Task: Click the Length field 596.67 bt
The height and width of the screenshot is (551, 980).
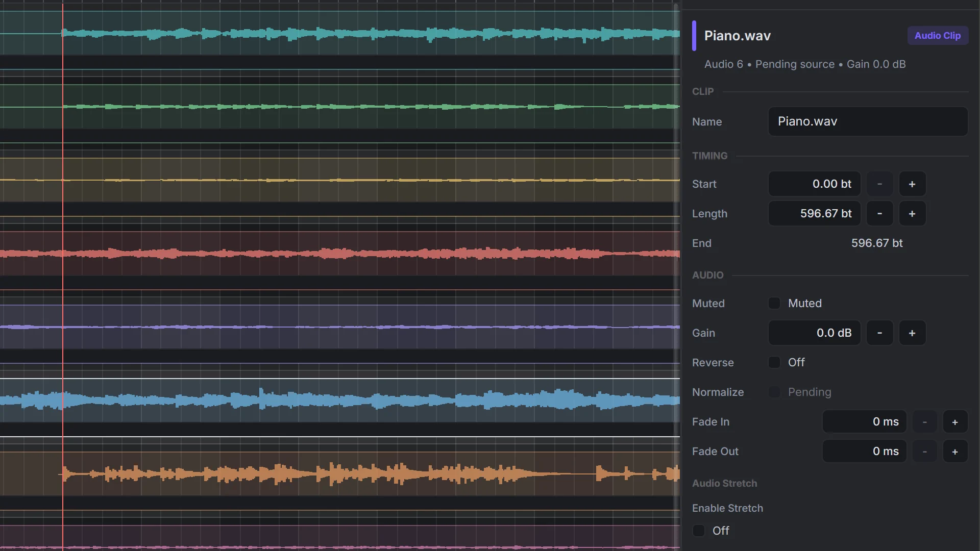Action: coord(815,213)
